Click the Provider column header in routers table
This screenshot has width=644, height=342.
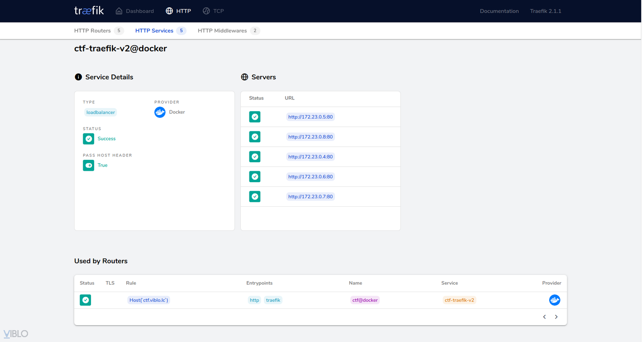[551, 283]
